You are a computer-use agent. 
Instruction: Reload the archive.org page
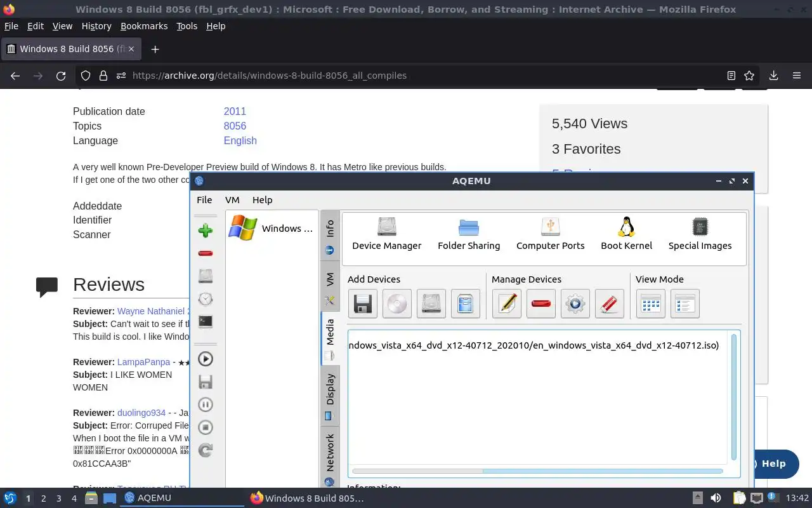point(61,76)
